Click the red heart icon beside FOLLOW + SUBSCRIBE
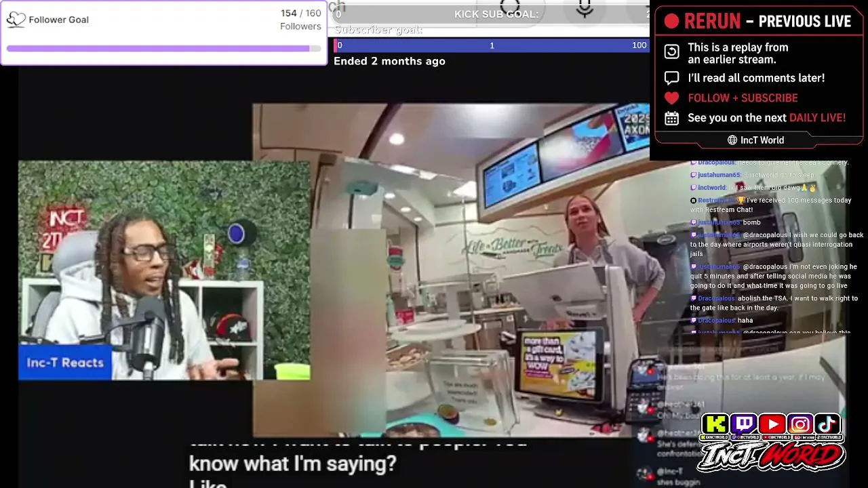This screenshot has width=868, height=488. point(671,98)
